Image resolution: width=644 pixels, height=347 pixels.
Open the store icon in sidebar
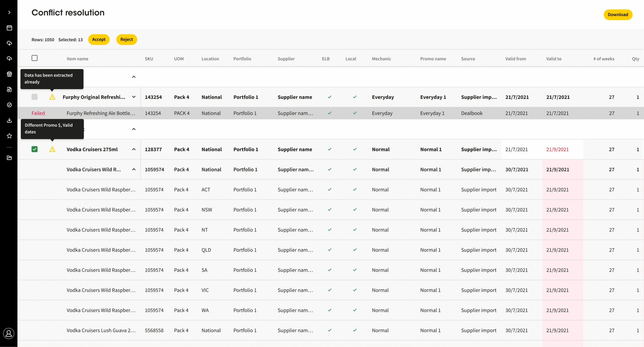click(9, 74)
